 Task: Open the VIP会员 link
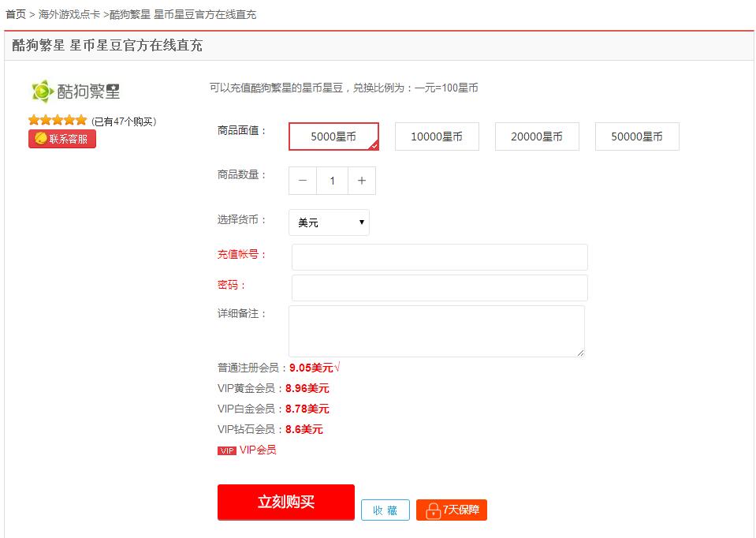click(258, 450)
